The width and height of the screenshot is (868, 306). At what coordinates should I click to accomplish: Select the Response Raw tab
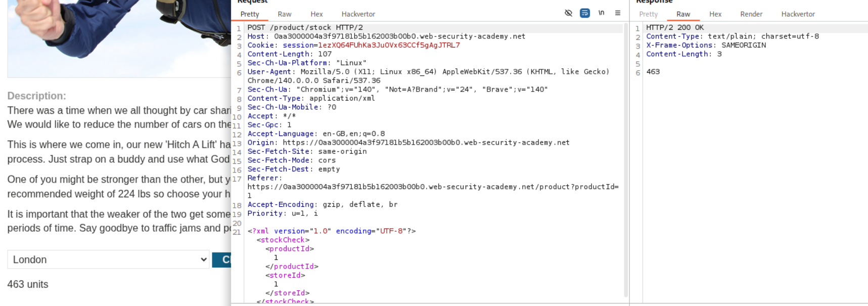coord(683,14)
